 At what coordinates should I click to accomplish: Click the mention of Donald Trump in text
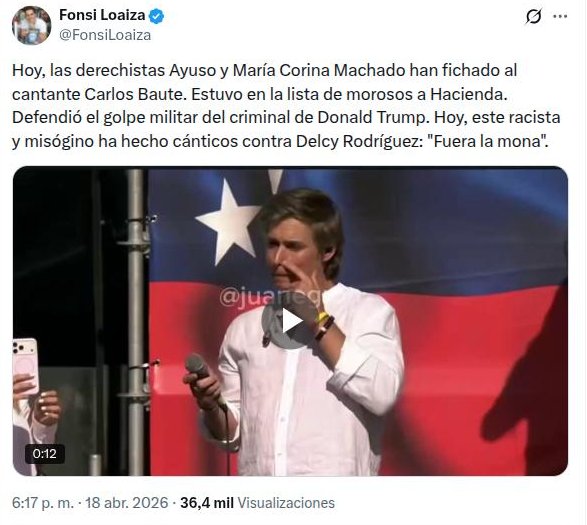coord(372,118)
